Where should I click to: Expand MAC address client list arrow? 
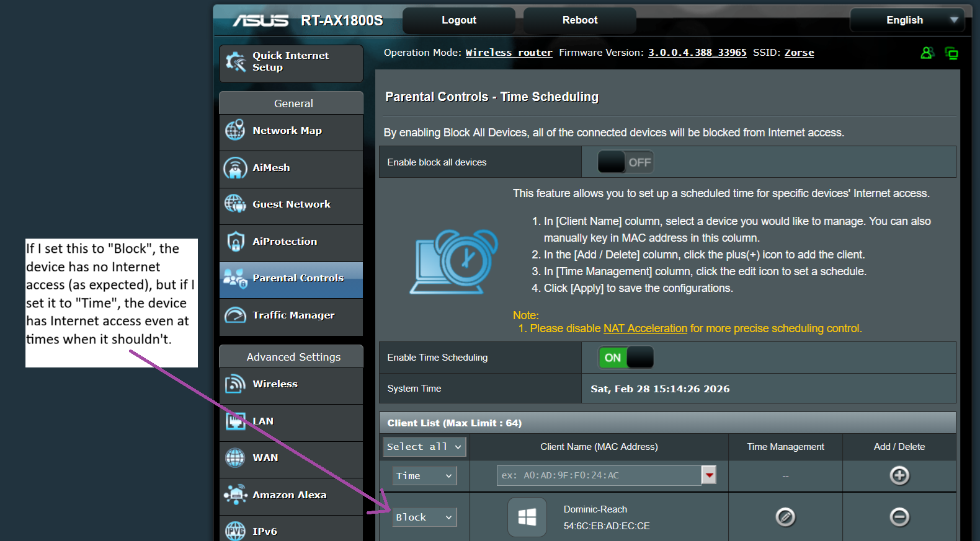709,475
